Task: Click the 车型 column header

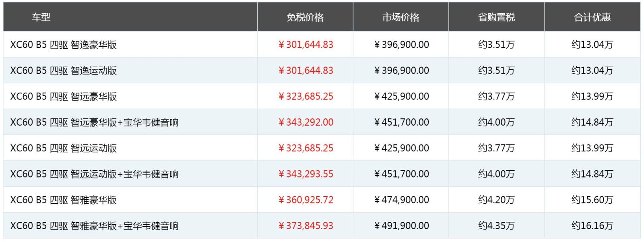Action: (x=41, y=17)
